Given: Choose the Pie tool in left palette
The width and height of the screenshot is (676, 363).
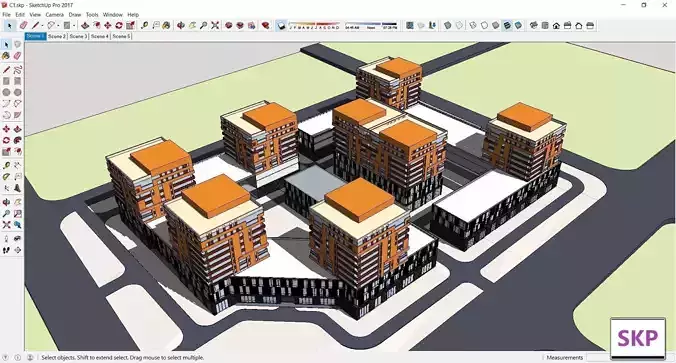Looking at the screenshot, I should tap(18, 115).
